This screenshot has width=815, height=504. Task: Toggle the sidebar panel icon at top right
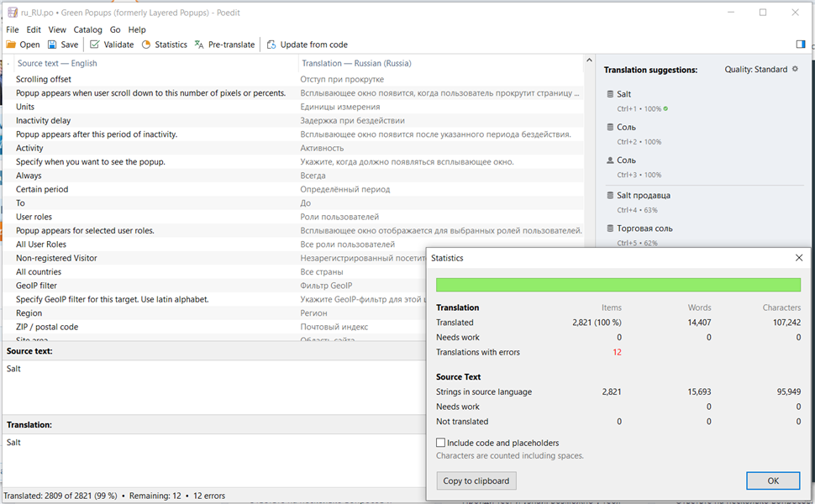800,45
